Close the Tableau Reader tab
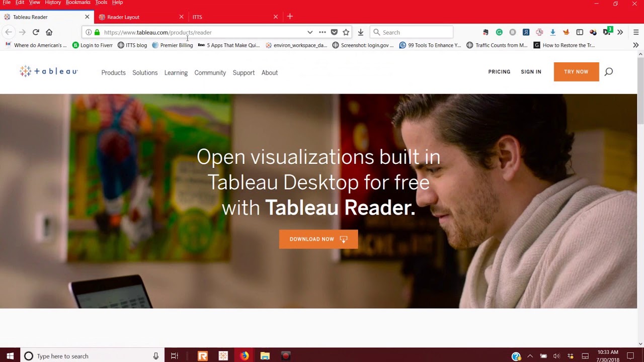The width and height of the screenshot is (644, 362). pos(87,17)
